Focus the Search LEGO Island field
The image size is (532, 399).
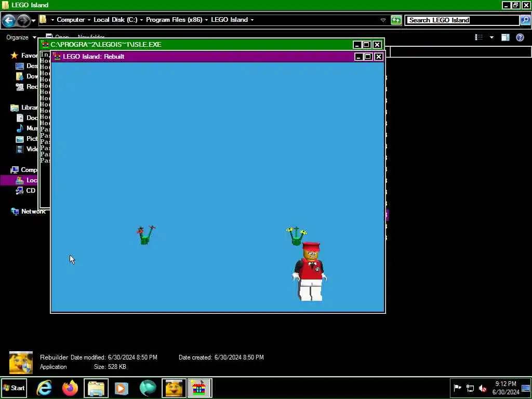point(462,20)
